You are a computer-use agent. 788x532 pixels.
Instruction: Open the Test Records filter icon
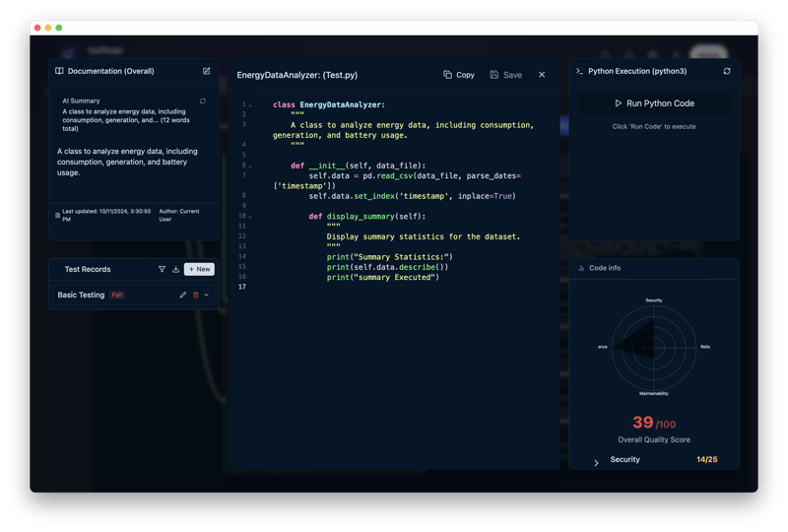coord(163,269)
